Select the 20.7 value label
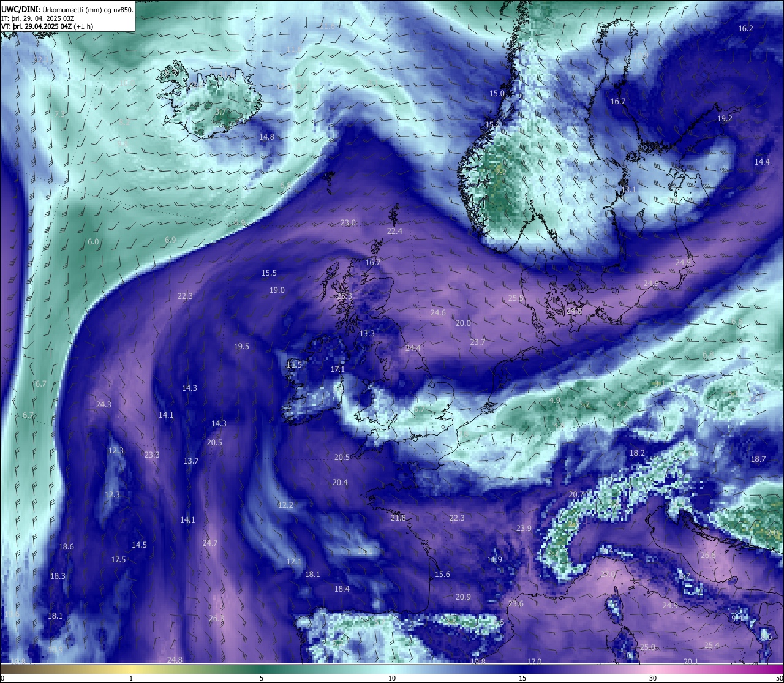This screenshot has width=784, height=683. (576, 494)
